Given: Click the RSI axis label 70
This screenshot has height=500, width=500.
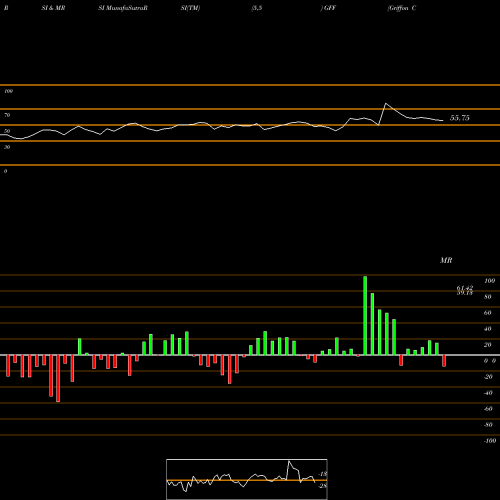Looking at the screenshot, I should coord(7,115).
